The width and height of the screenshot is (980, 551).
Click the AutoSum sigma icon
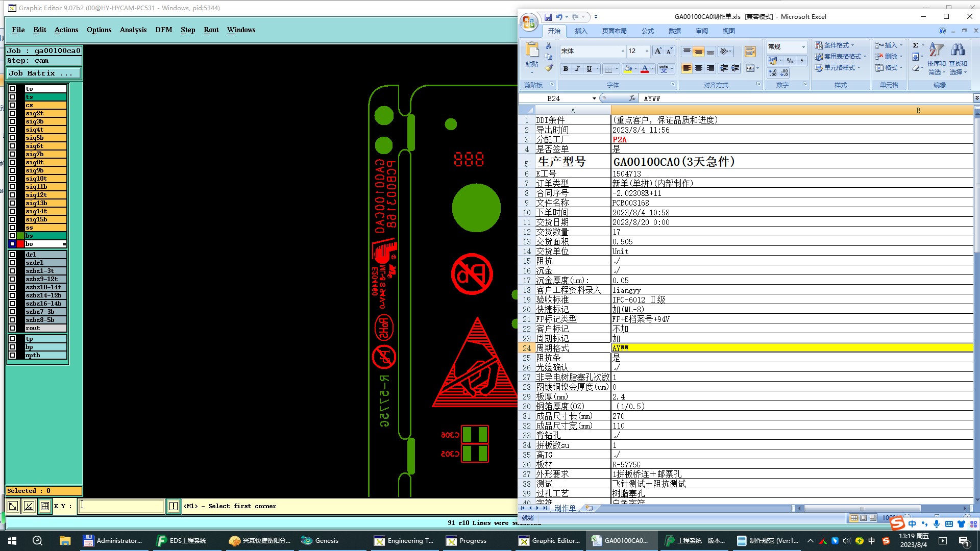click(916, 45)
